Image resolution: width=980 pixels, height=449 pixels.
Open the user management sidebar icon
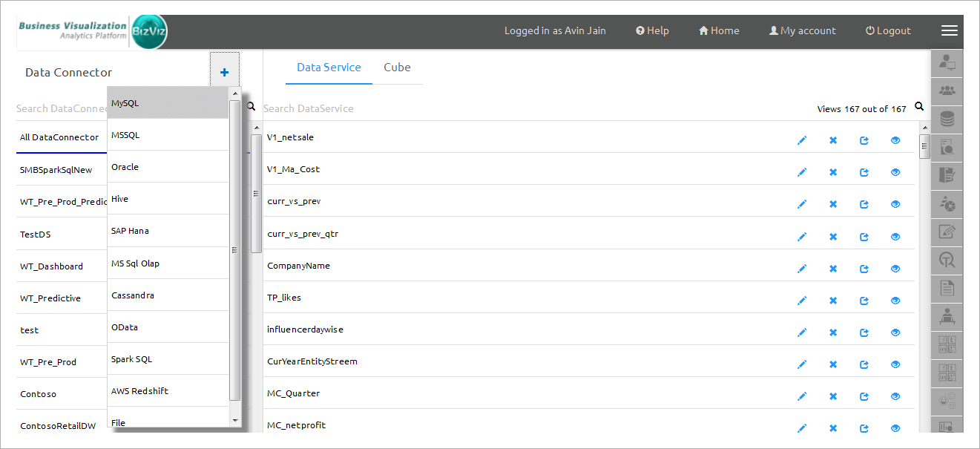coord(947,62)
